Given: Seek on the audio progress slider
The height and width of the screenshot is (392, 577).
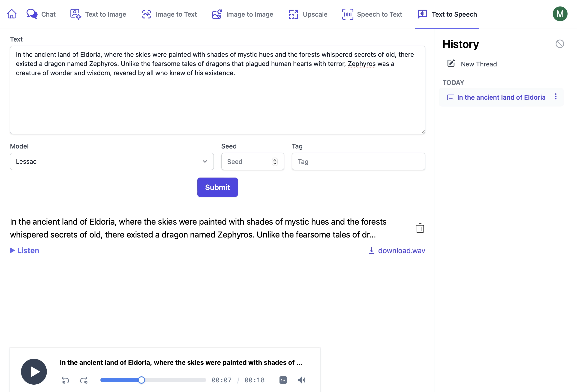Looking at the screenshot, I should click(x=153, y=380).
